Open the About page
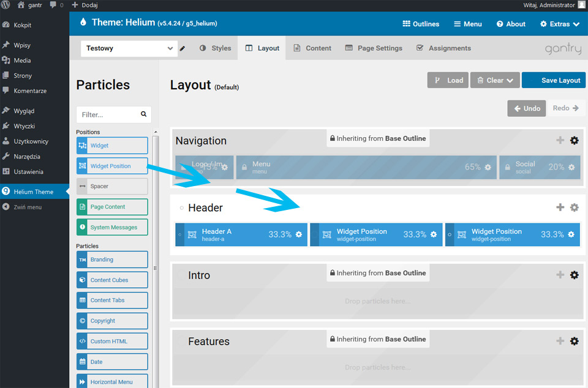588x388 pixels. [511, 24]
